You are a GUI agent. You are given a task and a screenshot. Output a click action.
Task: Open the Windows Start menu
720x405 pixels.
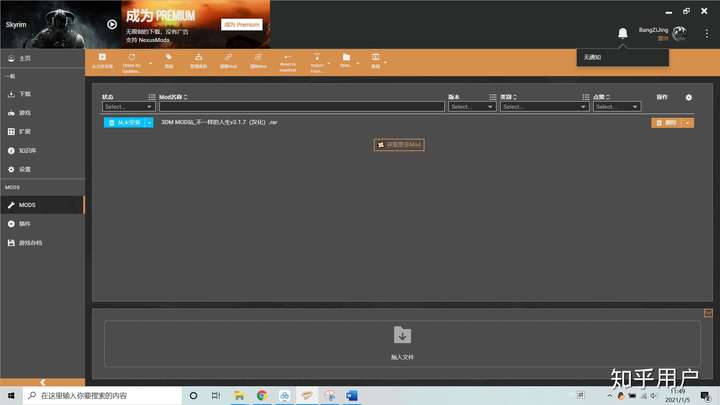pyautogui.click(x=11, y=395)
